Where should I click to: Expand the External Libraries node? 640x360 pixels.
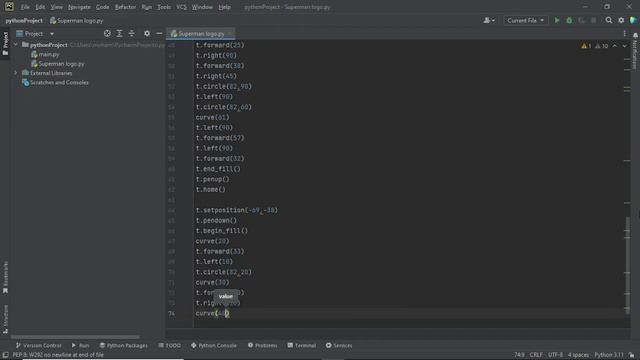(16, 73)
